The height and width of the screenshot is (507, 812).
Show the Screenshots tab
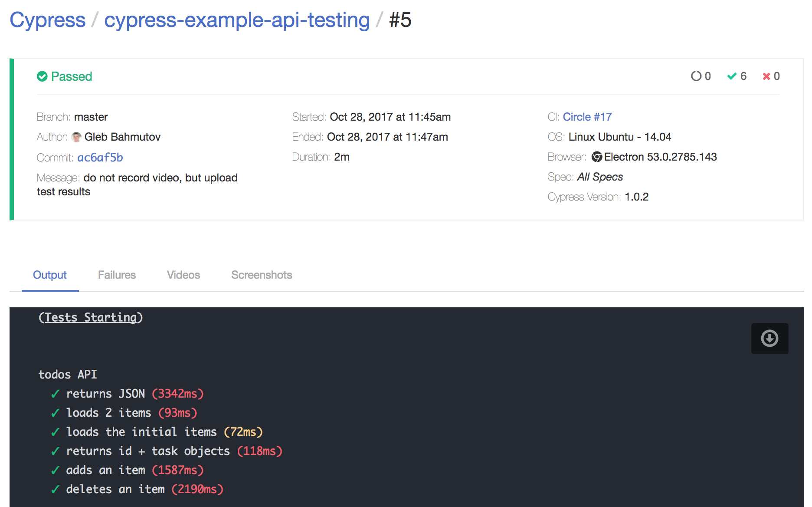pyautogui.click(x=262, y=275)
